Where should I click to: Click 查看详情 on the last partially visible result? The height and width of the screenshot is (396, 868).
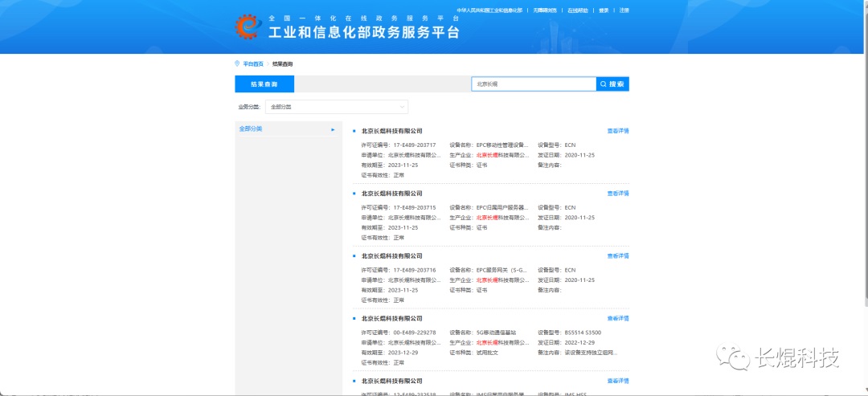(618, 381)
